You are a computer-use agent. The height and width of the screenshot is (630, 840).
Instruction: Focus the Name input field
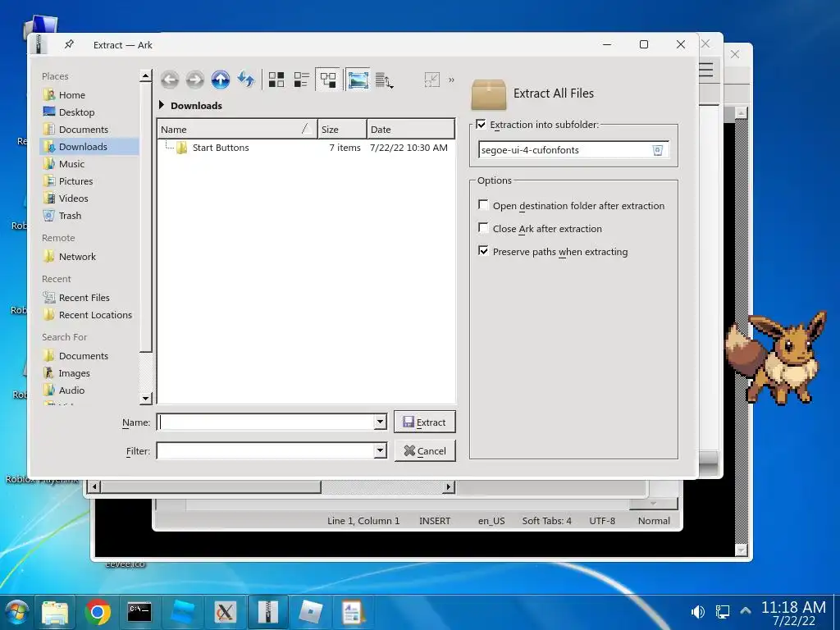point(266,422)
